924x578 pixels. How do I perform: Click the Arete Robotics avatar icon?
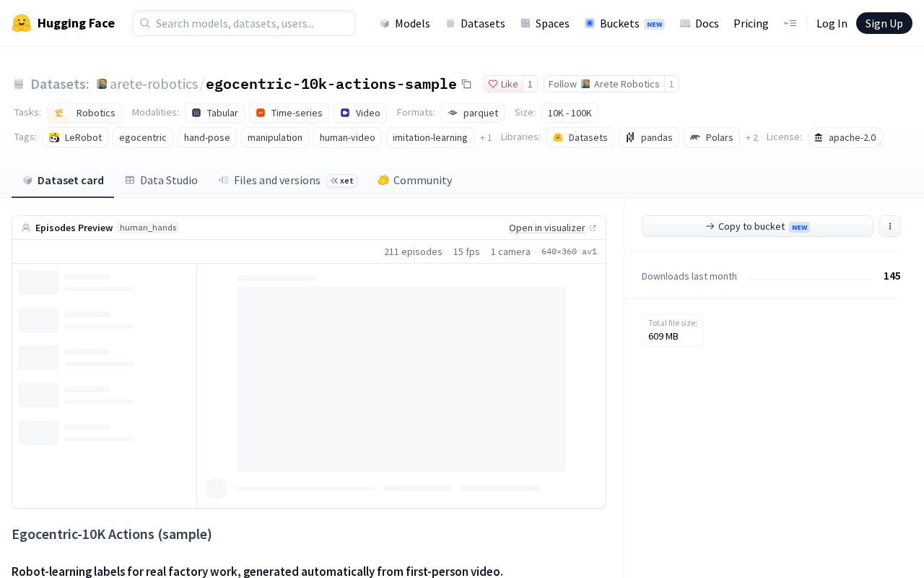[x=102, y=84]
